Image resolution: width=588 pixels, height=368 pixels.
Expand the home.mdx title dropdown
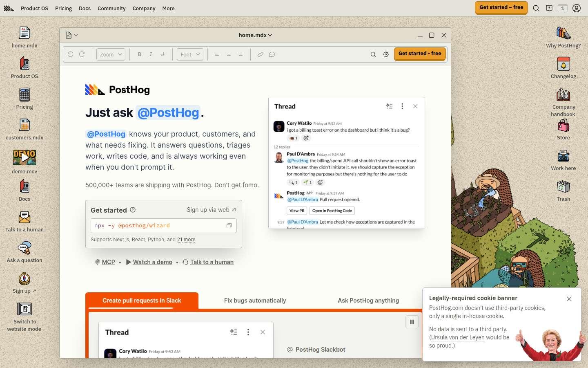(x=255, y=35)
